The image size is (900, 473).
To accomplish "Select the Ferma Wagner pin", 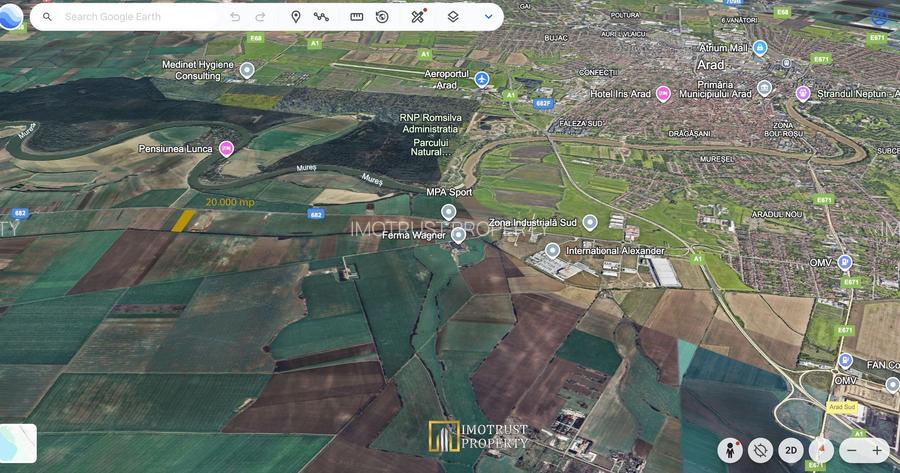I will click(x=458, y=235).
